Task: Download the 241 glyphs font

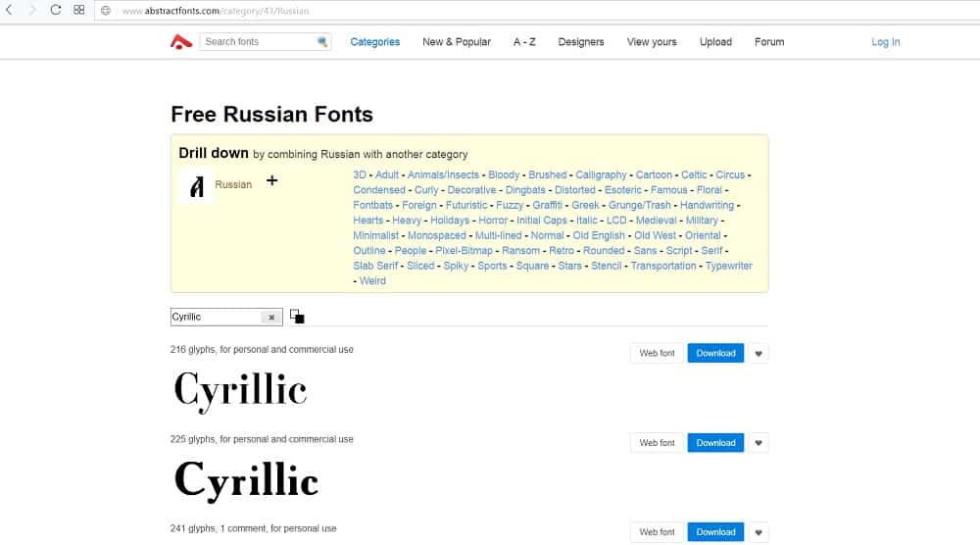Action: 715,532
